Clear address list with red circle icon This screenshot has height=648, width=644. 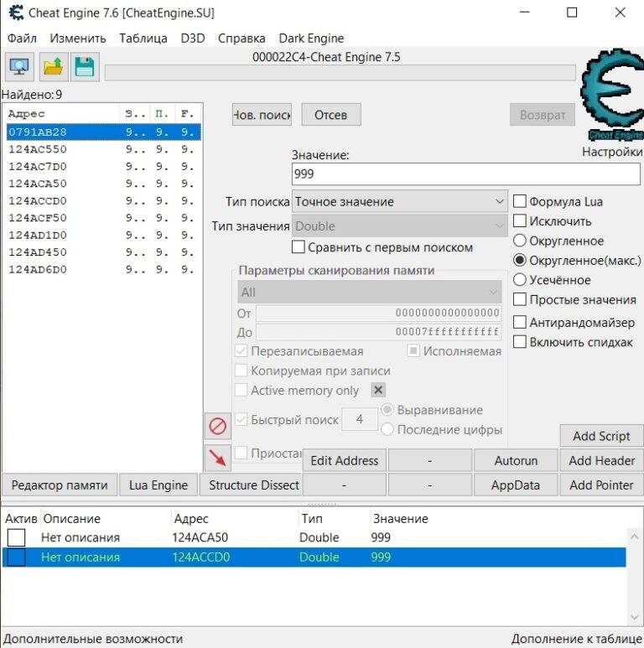click(217, 426)
